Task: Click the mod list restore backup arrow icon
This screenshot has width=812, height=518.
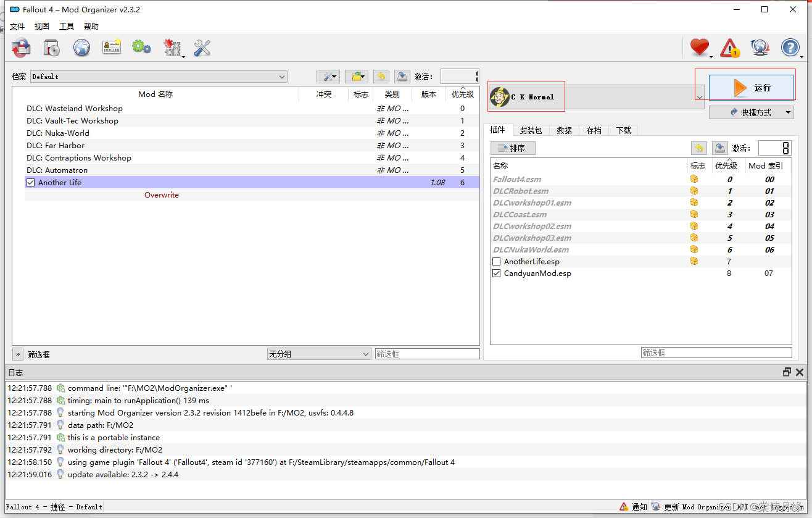Action: click(x=381, y=77)
